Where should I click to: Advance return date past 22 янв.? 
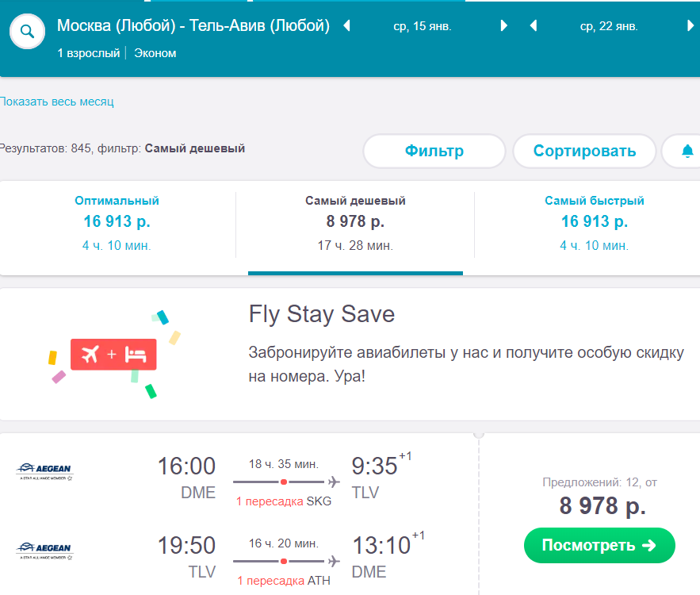pyautogui.click(x=690, y=25)
